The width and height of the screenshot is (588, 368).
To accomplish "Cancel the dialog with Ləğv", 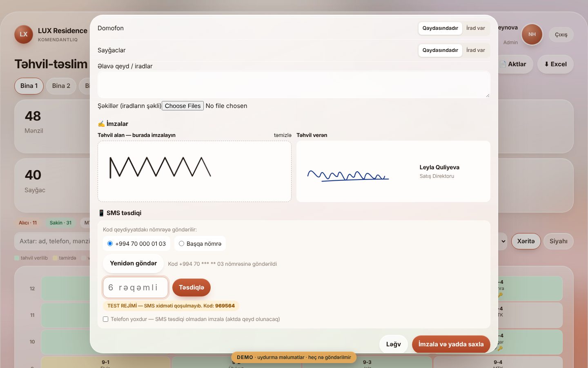I will click(394, 344).
